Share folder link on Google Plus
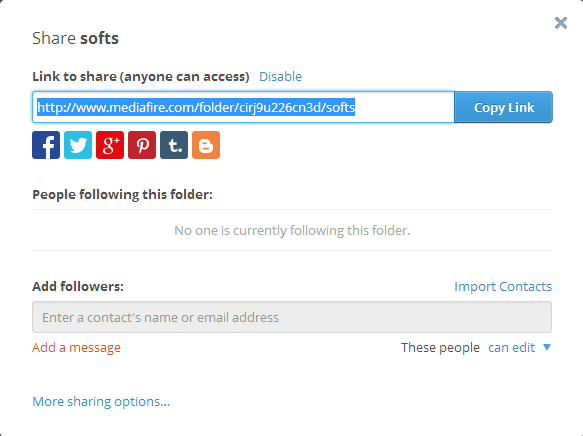This screenshot has width=583, height=436. tap(110, 145)
